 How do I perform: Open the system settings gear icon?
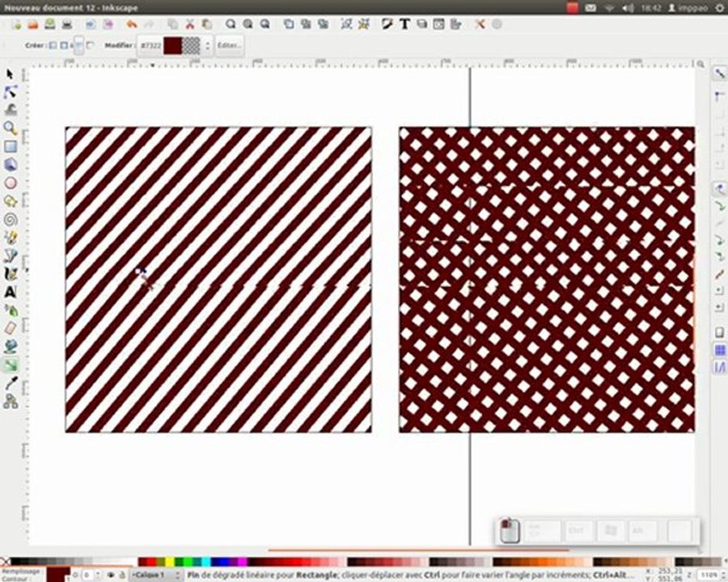tap(720, 7)
